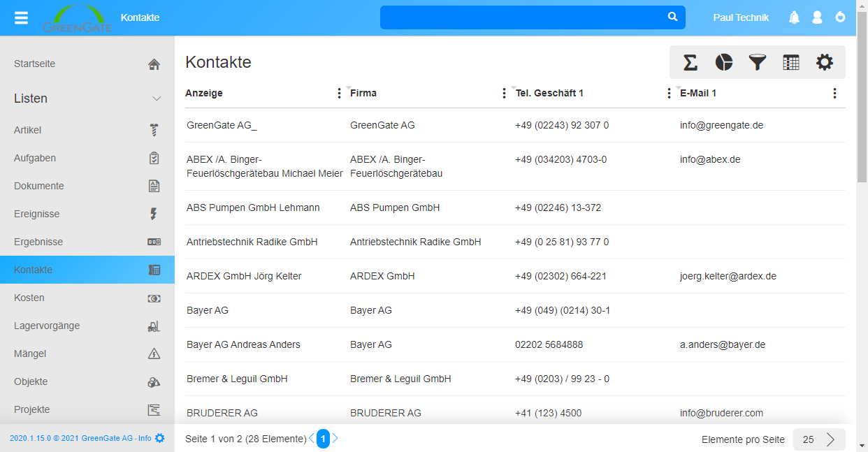Open the elements per page dropdown
The height and width of the screenshot is (452, 868).
(x=819, y=439)
